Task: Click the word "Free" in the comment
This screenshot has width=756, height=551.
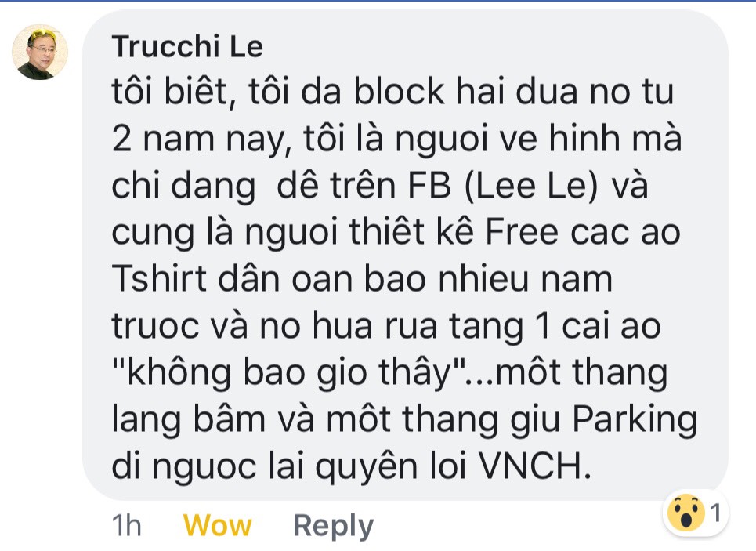Action: (x=522, y=233)
